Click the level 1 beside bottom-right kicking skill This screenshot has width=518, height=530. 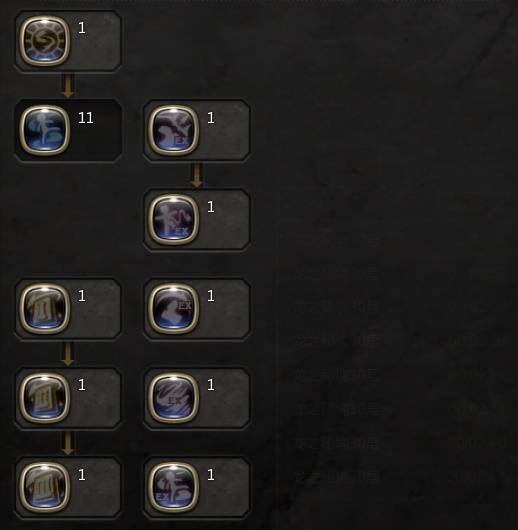point(211,475)
